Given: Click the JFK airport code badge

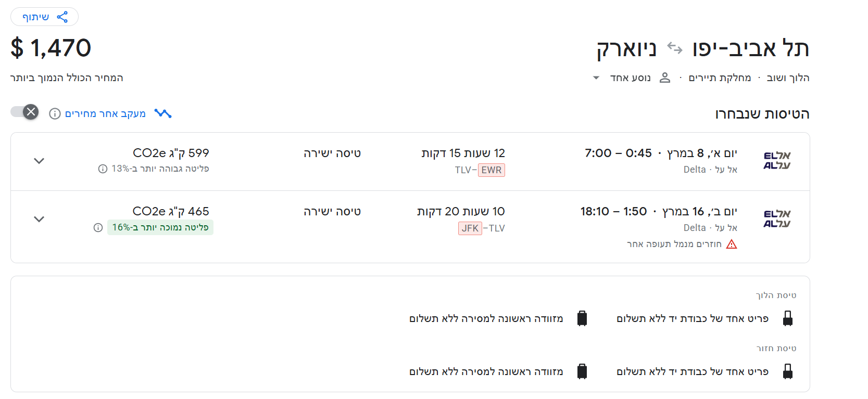Looking at the screenshot, I should coord(470,228).
